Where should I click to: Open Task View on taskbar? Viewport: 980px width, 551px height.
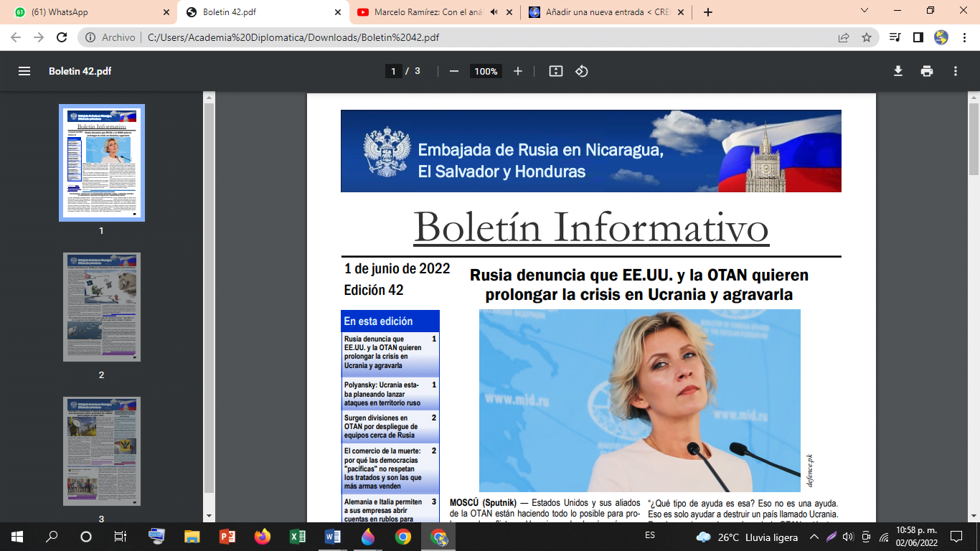click(121, 537)
